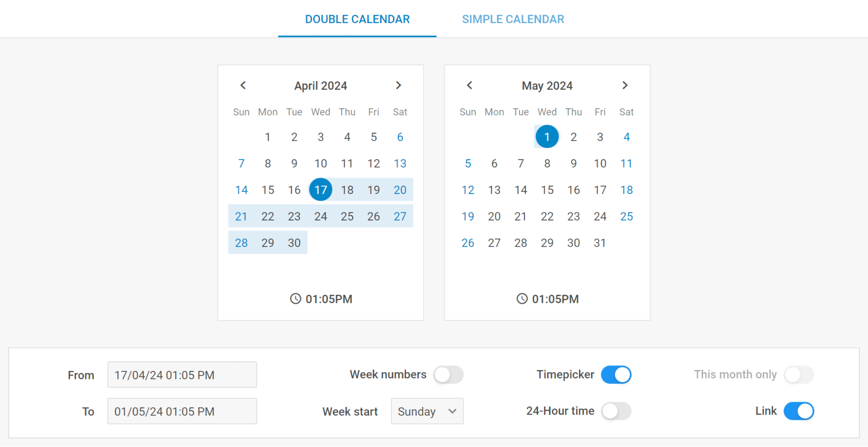
Task: Enable the 24-Hour time switch
Action: coord(616,411)
